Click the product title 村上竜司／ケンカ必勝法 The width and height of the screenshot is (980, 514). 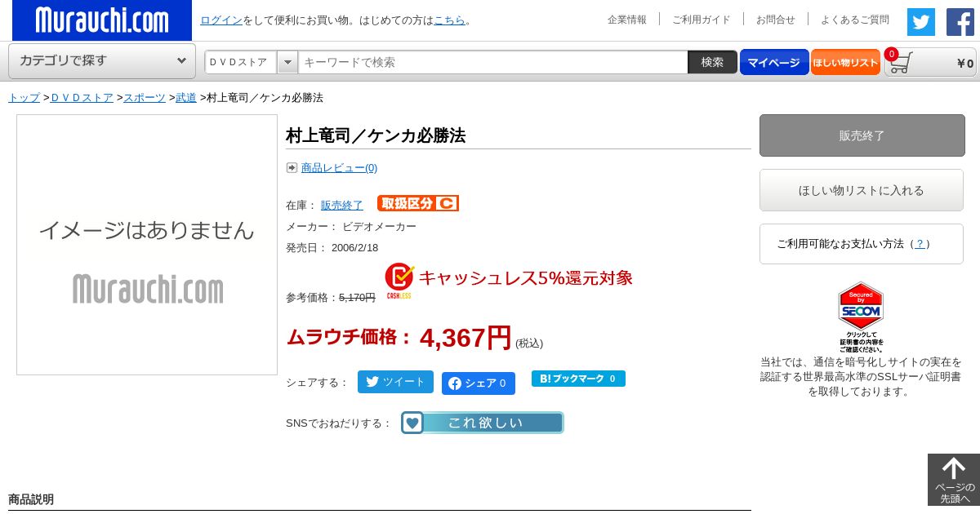click(376, 135)
